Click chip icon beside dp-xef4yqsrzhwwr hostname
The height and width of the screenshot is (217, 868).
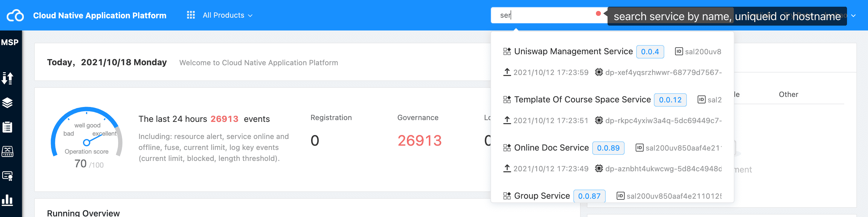598,72
